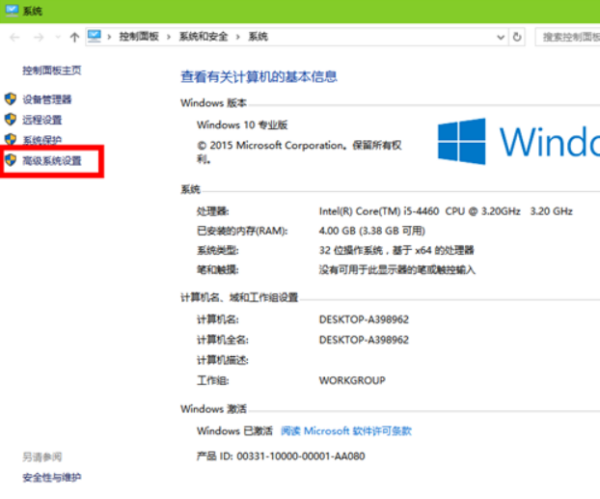Viewport: 600px width, 499px height.
Task: Click the Windows 版本 section header
Action: click(x=214, y=103)
